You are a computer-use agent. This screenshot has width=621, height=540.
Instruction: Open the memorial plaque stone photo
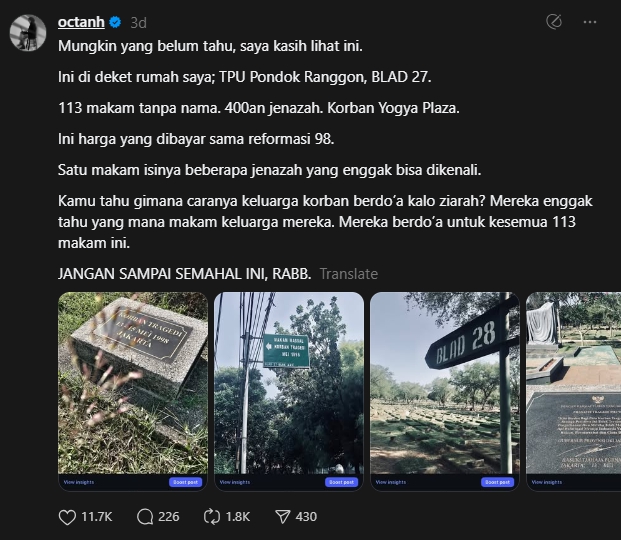pos(133,383)
